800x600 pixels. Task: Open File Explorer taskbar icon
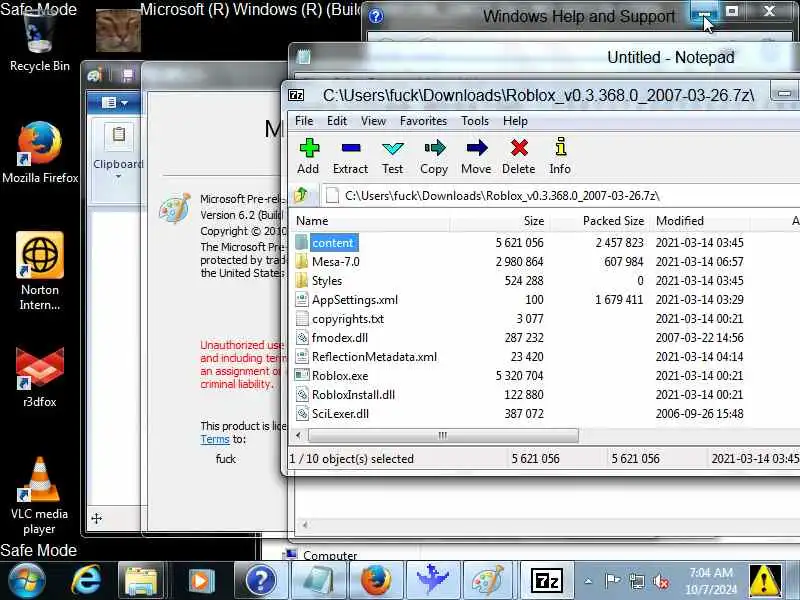pos(142,580)
